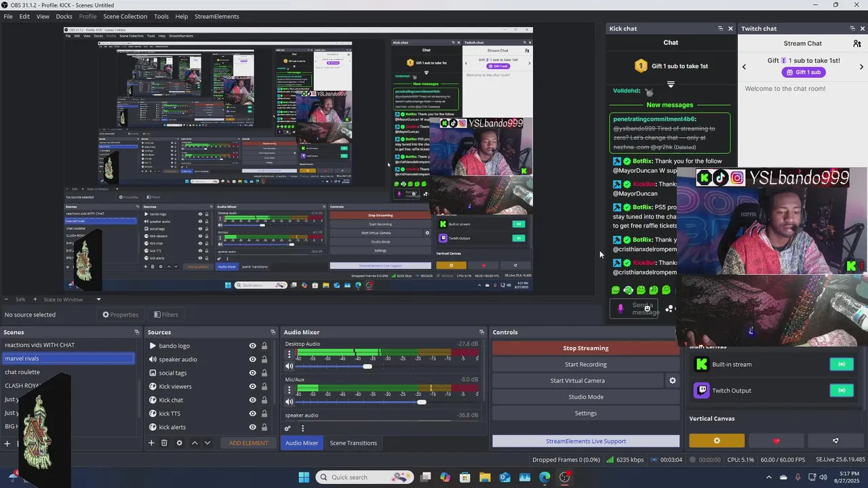
Task: Go to next Twitch leaderboard entry arrow
Action: [861, 66]
